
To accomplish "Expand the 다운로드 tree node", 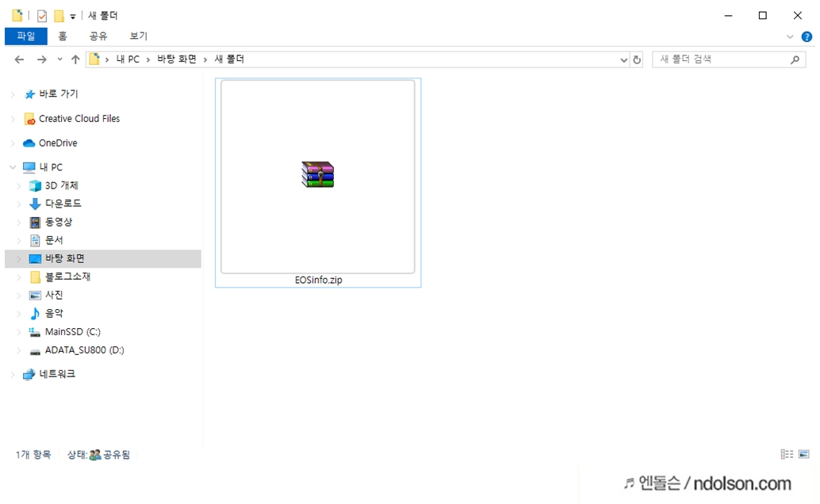I will (19, 204).
